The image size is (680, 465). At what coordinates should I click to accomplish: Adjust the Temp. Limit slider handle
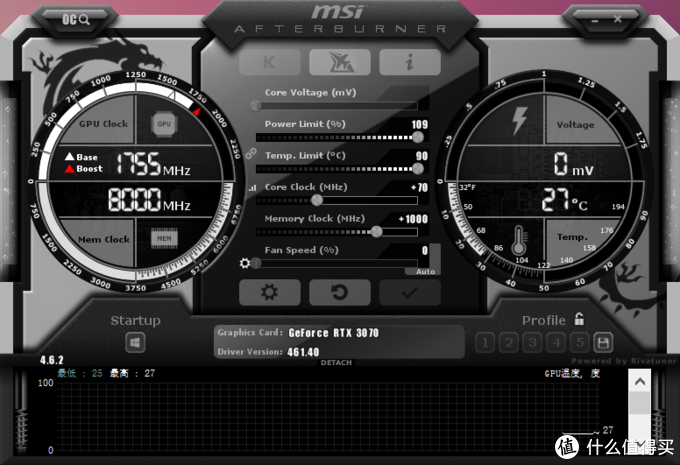coord(418,168)
